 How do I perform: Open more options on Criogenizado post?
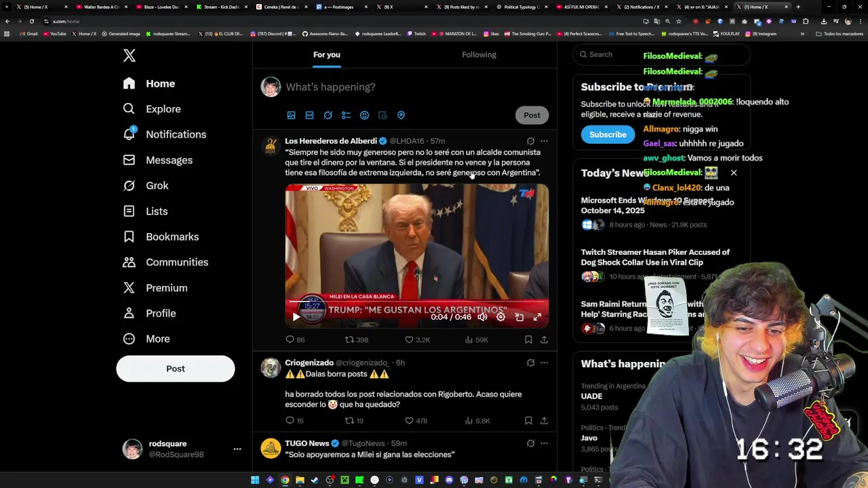(544, 363)
